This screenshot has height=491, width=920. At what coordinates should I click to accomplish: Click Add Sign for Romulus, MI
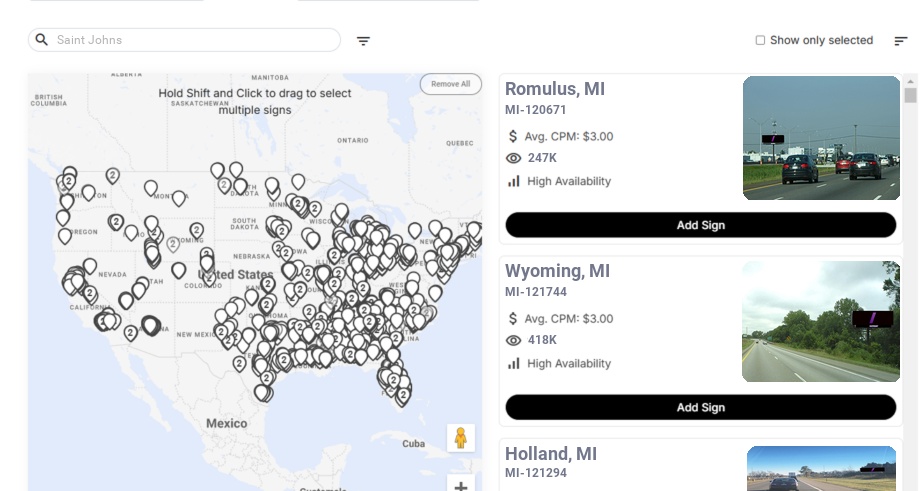(700, 225)
